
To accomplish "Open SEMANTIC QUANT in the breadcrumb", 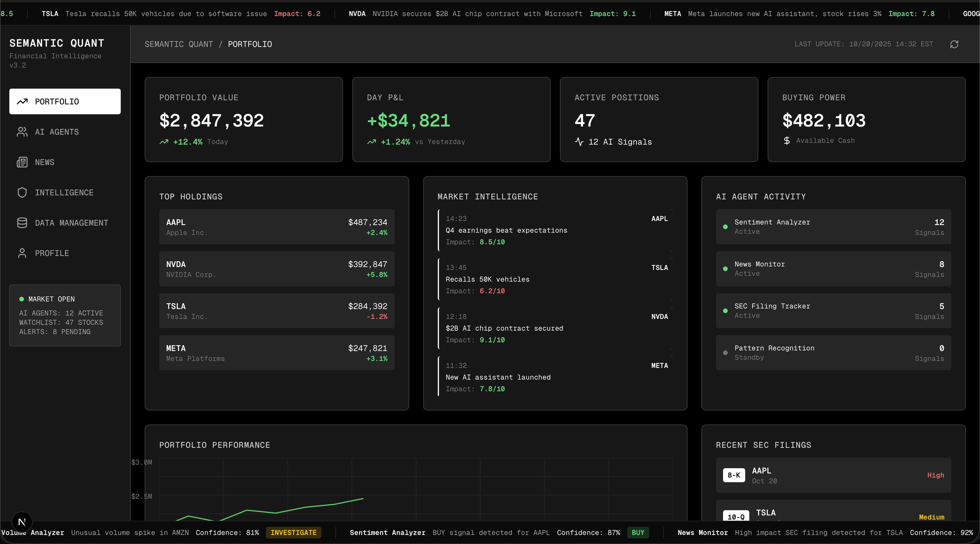I will point(178,44).
